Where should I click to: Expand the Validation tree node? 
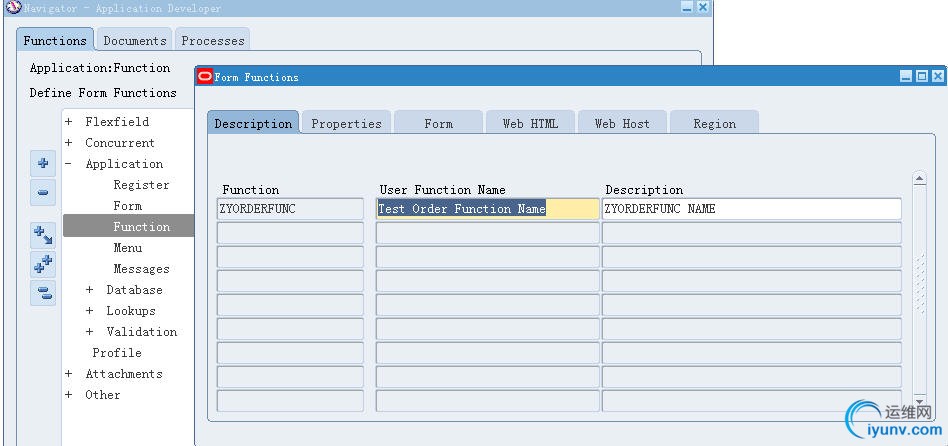(x=89, y=331)
